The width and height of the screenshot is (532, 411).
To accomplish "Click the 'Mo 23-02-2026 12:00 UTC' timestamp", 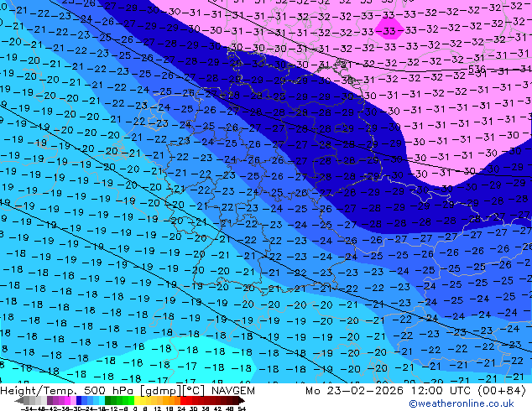I will 389,391.
